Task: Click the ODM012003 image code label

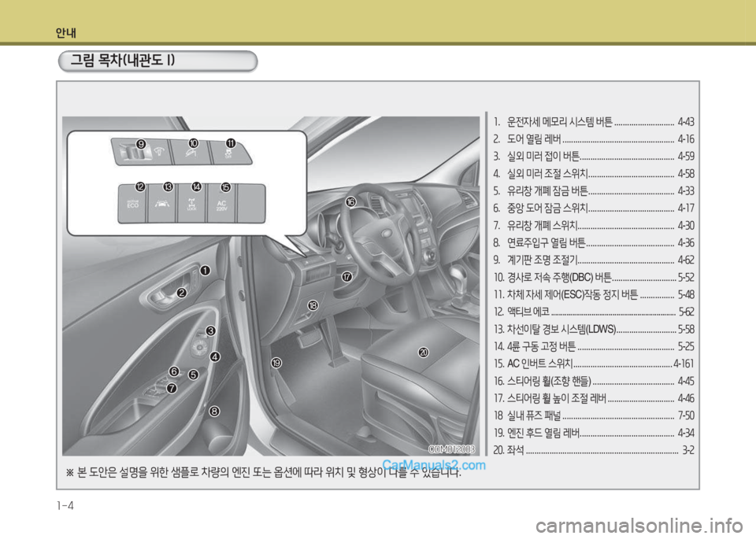Action: pyautogui.click(x=451, y=449)
